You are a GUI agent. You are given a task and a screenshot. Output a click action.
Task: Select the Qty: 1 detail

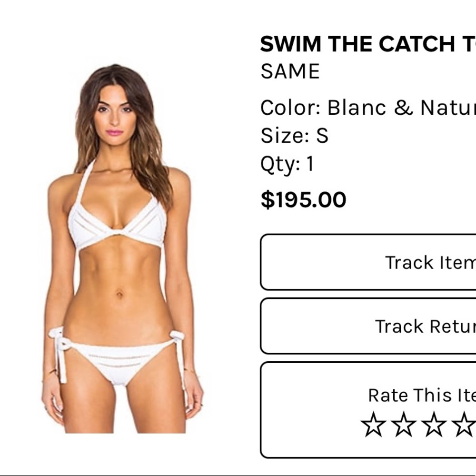click(x=288, y=164)
